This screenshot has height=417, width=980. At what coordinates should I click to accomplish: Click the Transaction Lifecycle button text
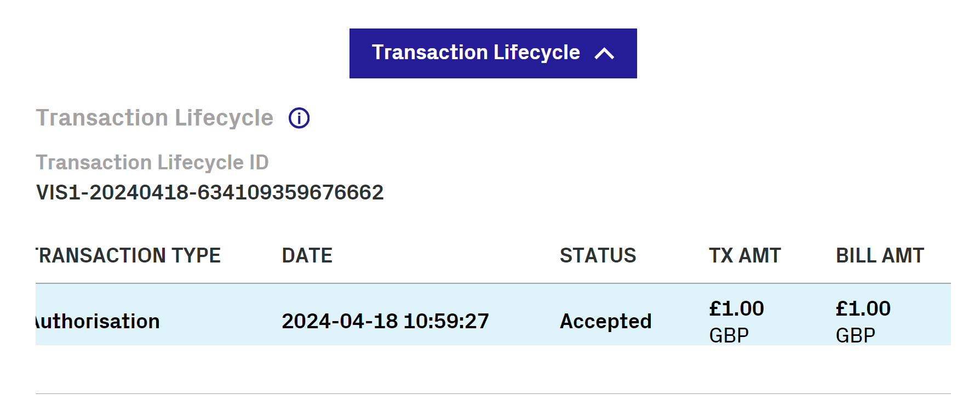click(475, 53)
